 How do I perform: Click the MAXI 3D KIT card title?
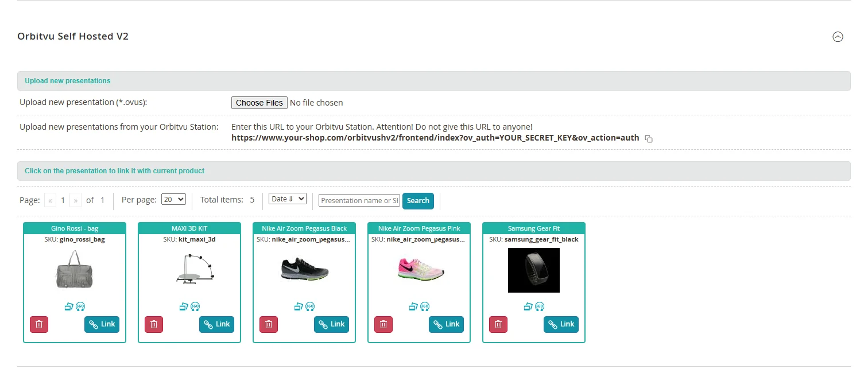189,228
